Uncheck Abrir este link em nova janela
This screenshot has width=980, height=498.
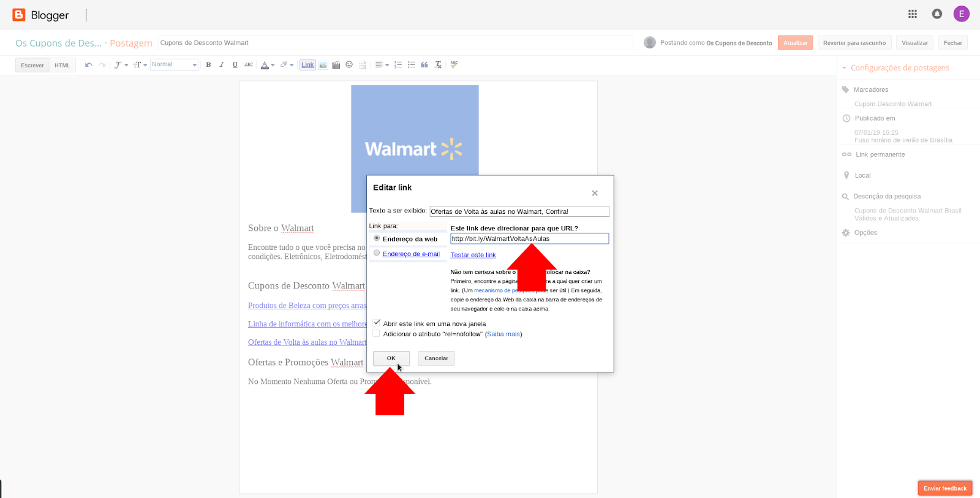pos(377,323)
